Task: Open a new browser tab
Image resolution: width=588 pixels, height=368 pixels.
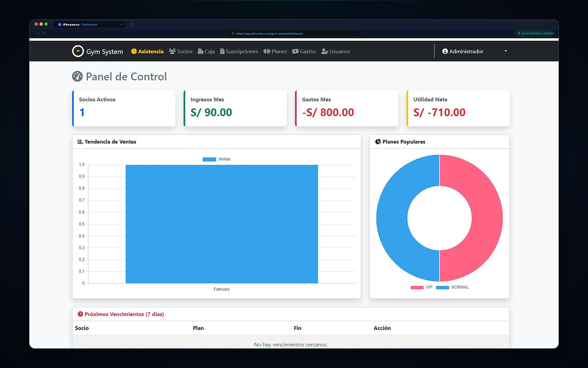Action: (132, 24)
